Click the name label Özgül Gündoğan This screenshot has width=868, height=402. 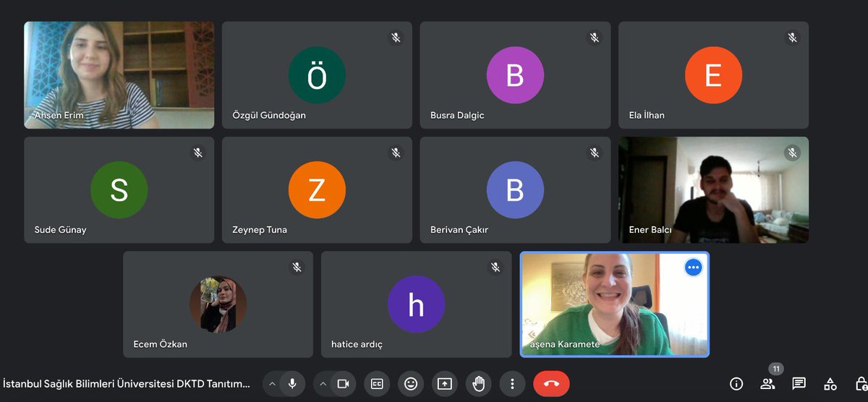tap(269, 115)
